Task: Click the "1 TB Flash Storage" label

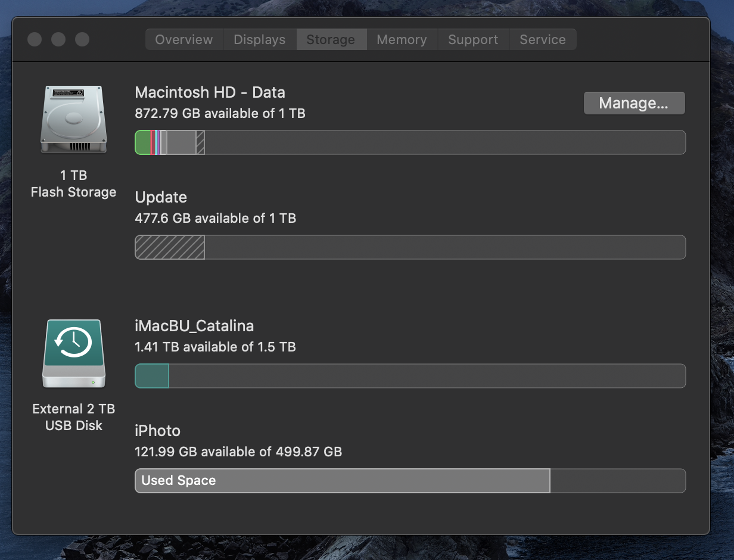Action: 73,183
